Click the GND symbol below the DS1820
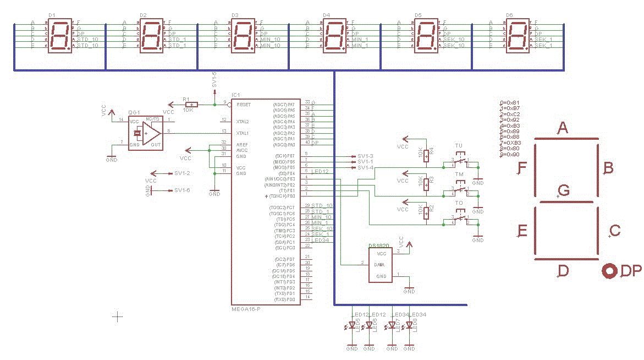 (x=409, y=290)
